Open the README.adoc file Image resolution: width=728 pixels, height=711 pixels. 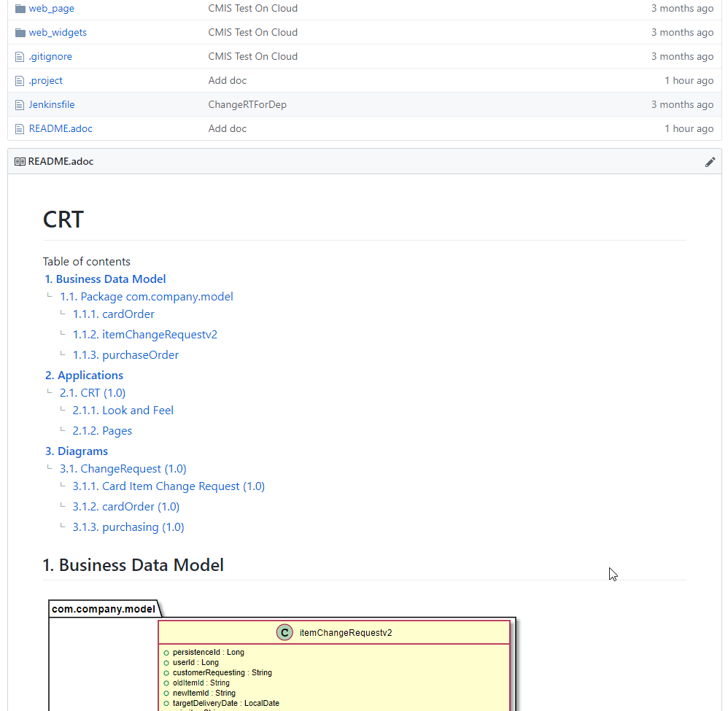click(61, 128)
